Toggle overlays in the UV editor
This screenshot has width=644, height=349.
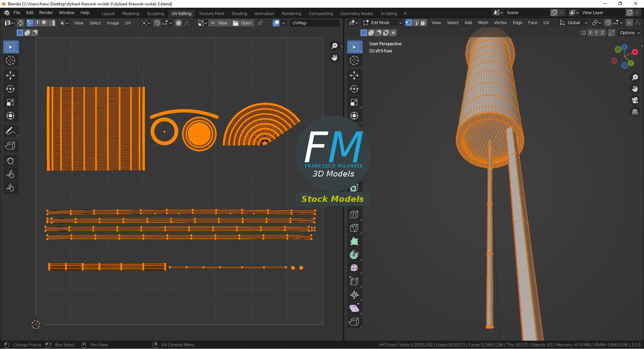276,23
